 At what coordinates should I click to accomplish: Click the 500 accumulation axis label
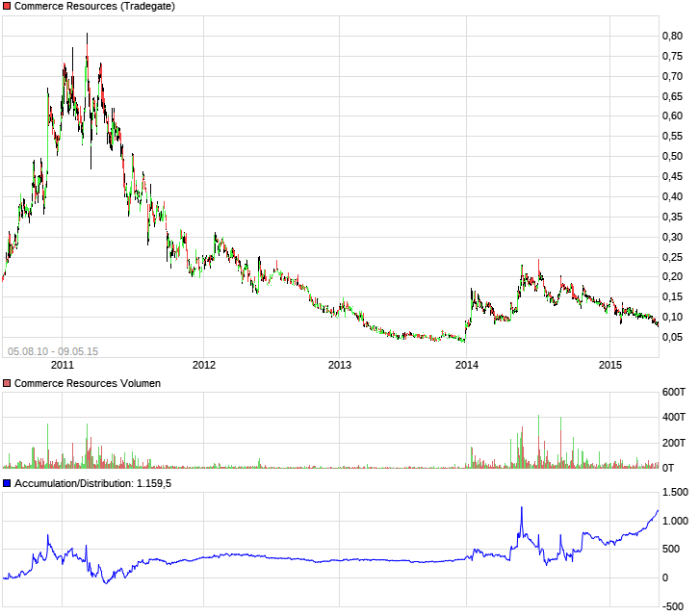click(671, 550)
